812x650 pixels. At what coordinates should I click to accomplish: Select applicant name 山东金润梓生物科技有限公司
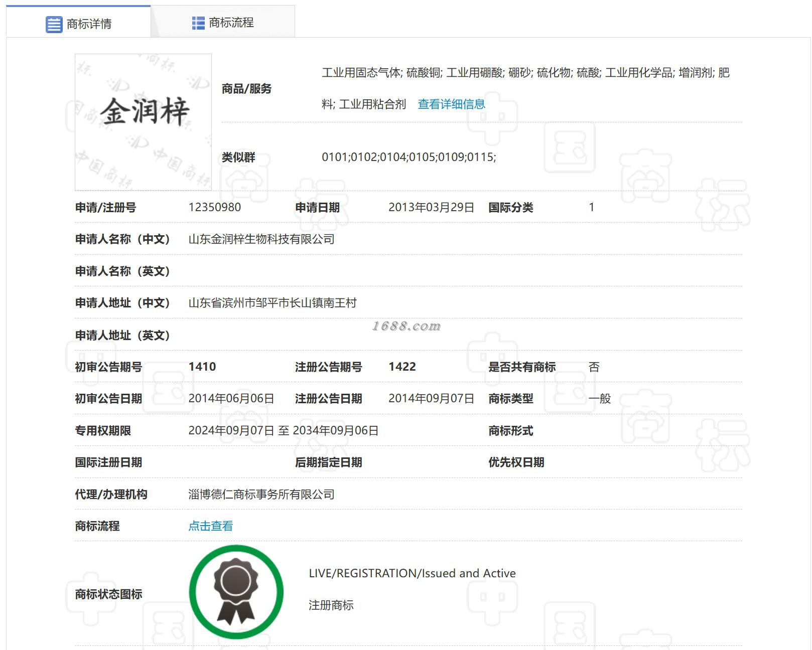pos(261,239)
